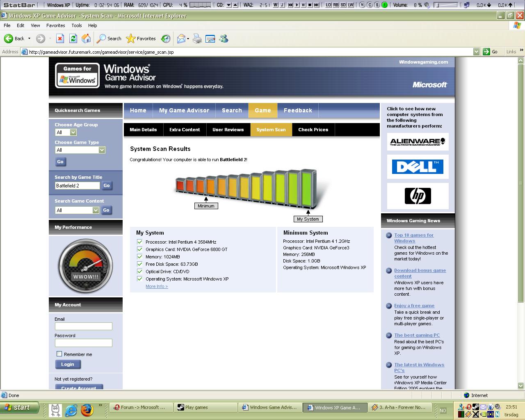Open the Mail envelope toolbar icon
The width and height of the screenshot is (525, 420).
[x=181, y=39]
